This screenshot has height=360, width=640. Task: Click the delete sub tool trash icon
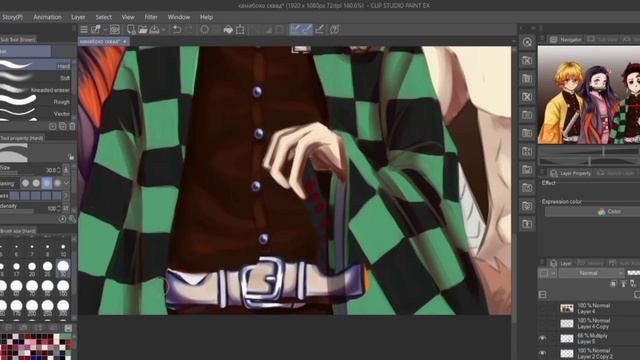pyautogui.click(x=72, y=127)
